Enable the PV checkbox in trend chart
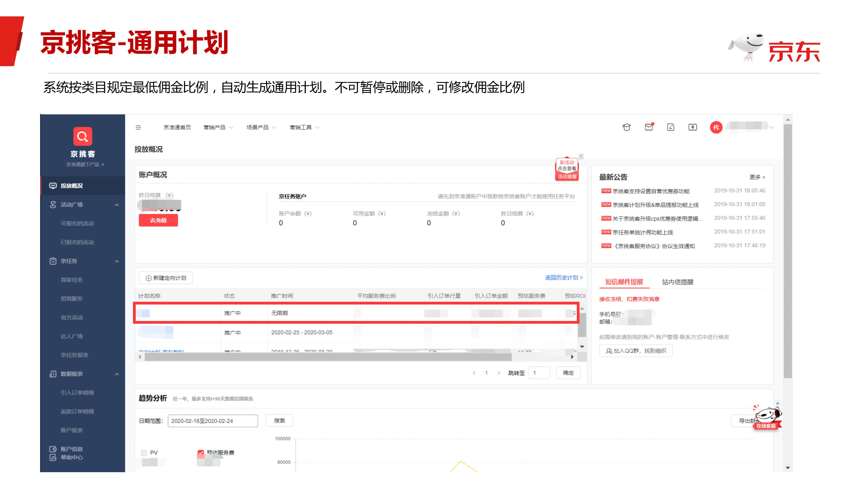 tap(144, 453)
